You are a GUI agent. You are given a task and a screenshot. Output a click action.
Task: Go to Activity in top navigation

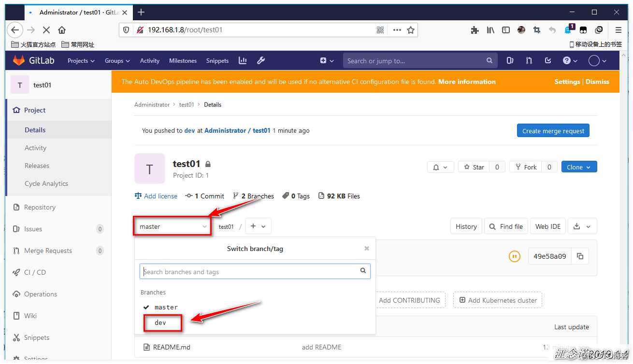(150, 61)
